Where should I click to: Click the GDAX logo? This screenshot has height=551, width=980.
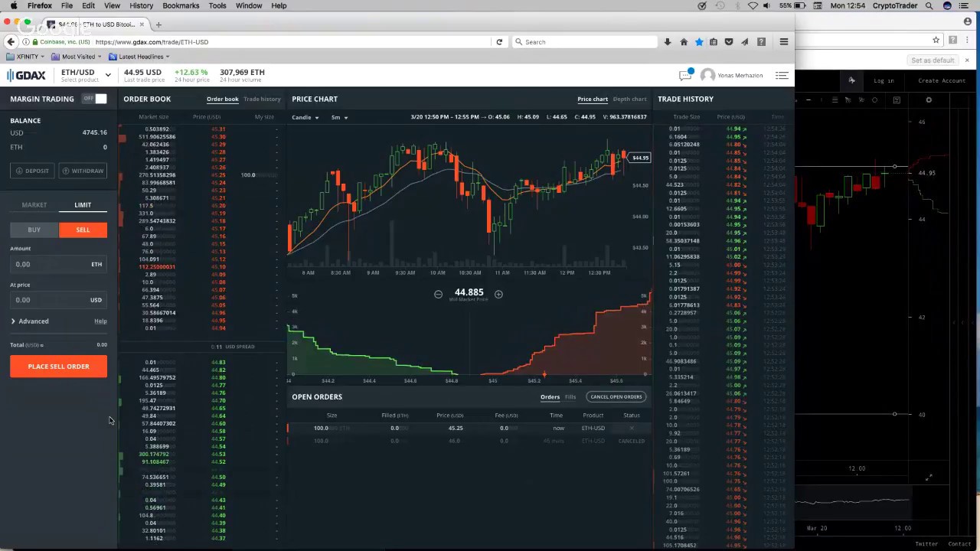coord(26,75)
